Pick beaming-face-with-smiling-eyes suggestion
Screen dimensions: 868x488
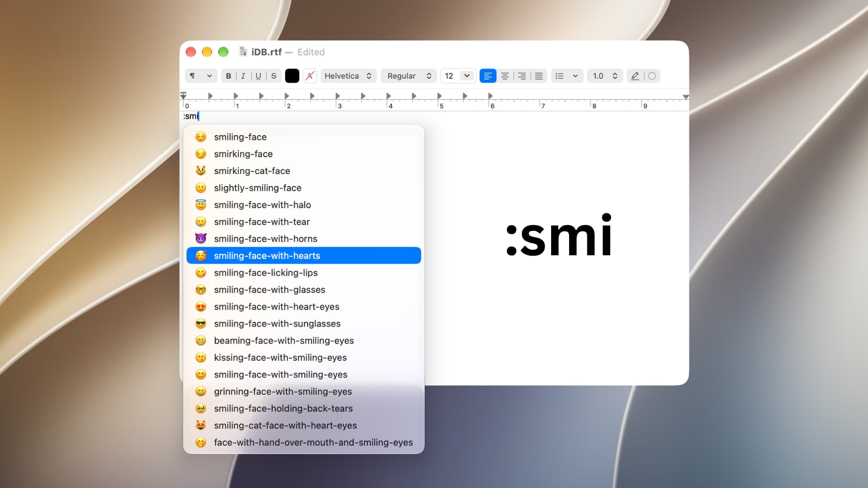[x=304, y=341]
